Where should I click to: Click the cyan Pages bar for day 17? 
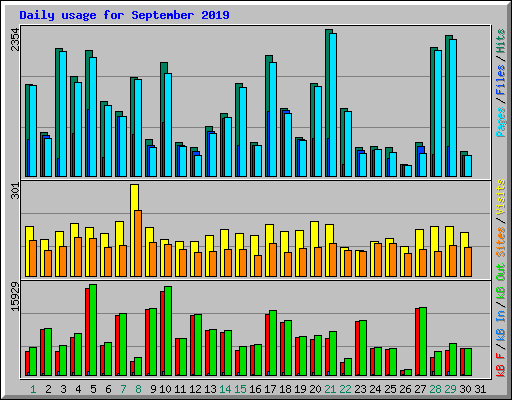pyautogui.click(x=273, y=119)
